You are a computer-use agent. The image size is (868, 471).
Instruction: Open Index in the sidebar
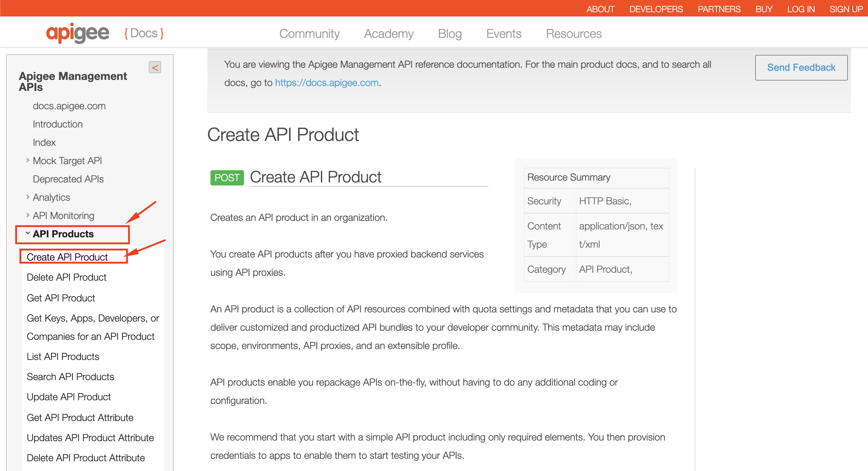click(44, 142)
